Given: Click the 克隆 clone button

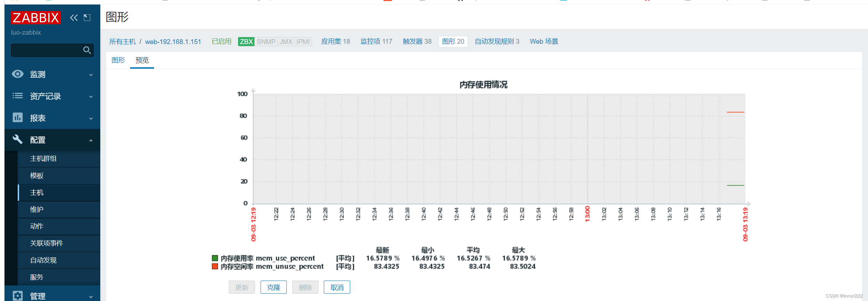Looking at the screenshot, I should point(273,287).
